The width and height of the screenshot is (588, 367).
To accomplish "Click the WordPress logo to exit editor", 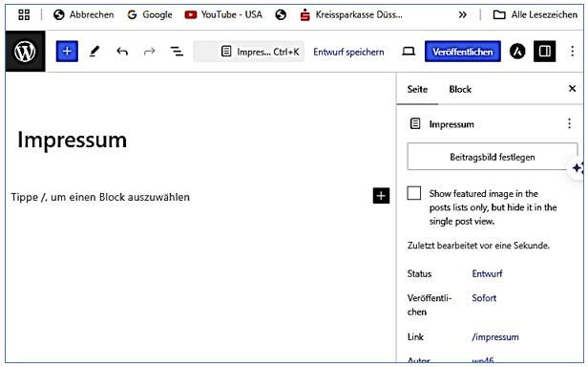I will [25, 51].
